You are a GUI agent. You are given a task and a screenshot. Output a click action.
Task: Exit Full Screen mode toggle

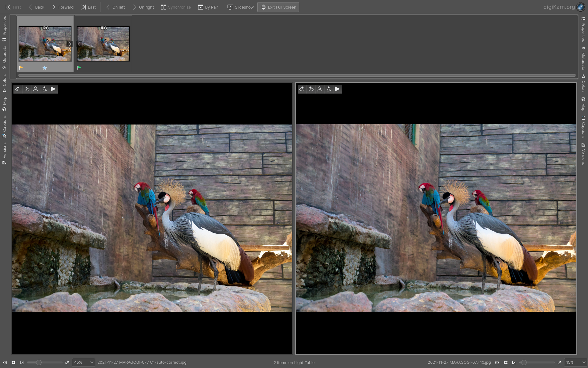[278, 7]
